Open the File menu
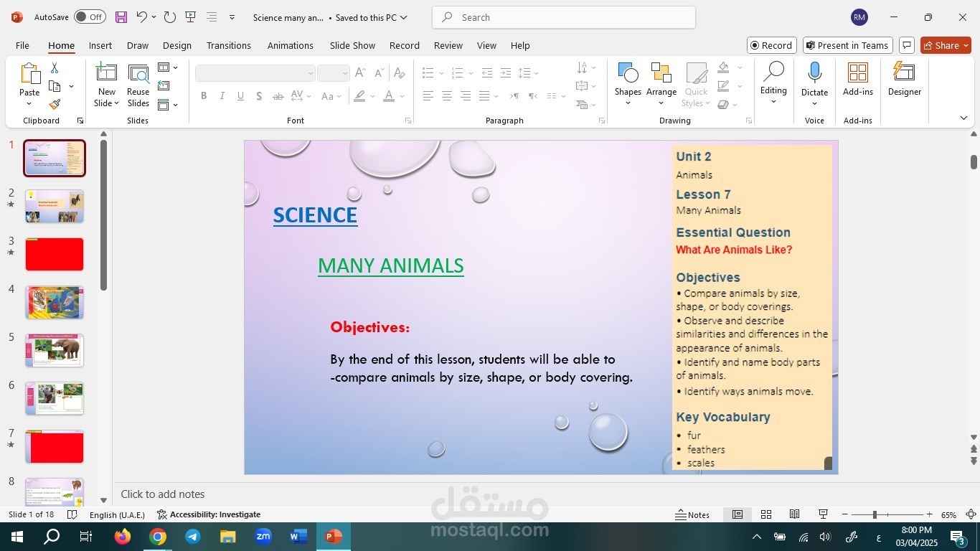The height and width of the screenshot is (551, 980). 22,45
